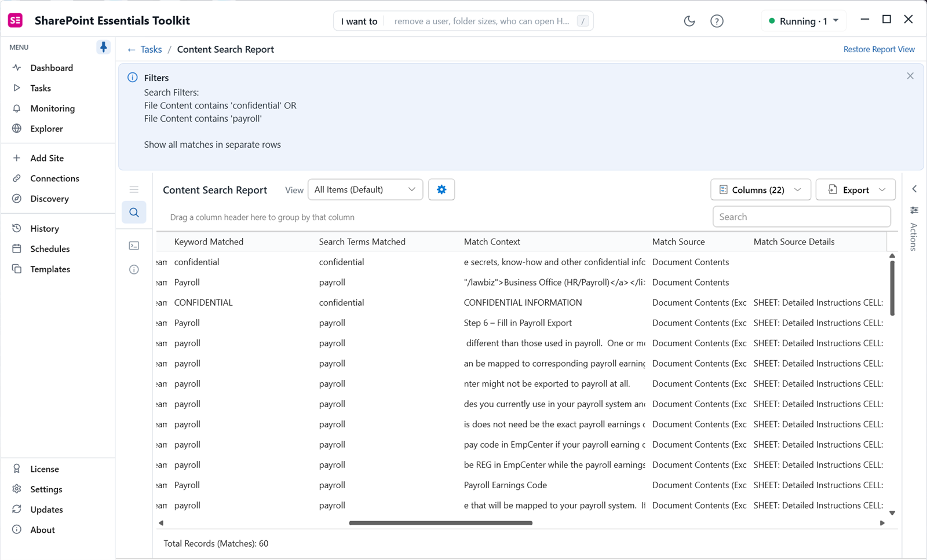Open the console terminal side icon
Viewport: 927px width, 560px height.
[x=134, y=246]
